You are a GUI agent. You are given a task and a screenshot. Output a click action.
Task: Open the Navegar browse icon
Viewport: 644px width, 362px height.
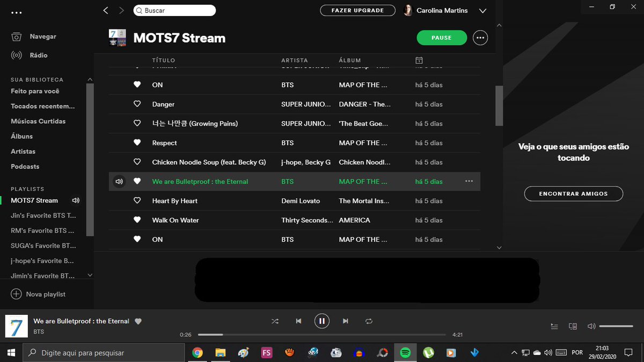17,36
